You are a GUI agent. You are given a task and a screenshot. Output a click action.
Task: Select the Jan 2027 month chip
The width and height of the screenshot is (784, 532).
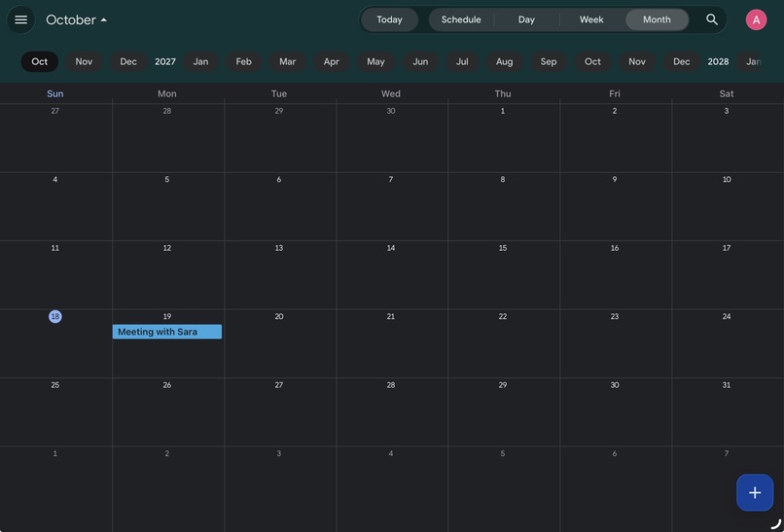coord(200,61)
